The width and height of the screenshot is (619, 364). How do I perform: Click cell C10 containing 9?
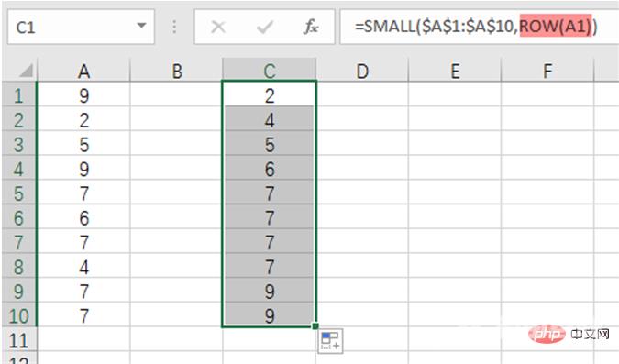[x=270, y=314]
